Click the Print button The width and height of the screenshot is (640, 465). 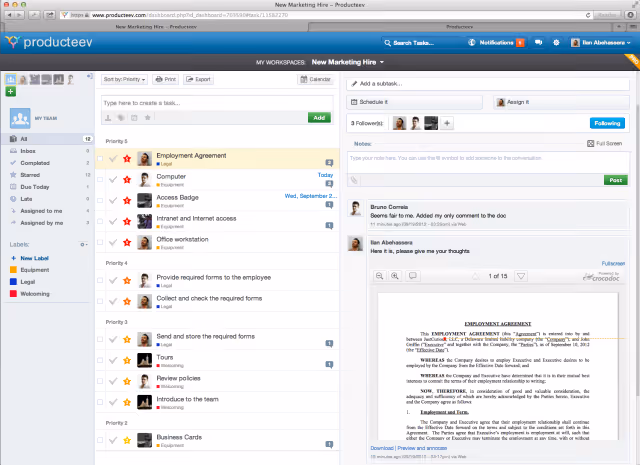pos(166,79)
